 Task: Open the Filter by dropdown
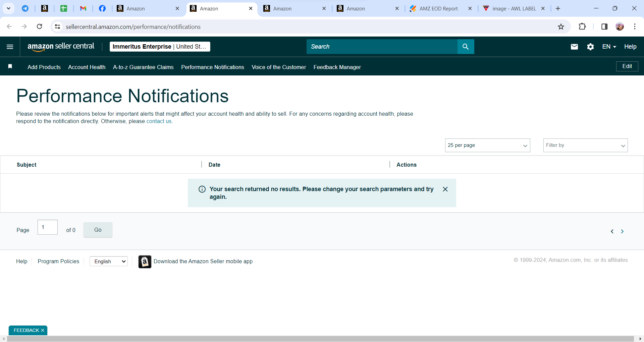pyautogui.click(x=586, y=145)
